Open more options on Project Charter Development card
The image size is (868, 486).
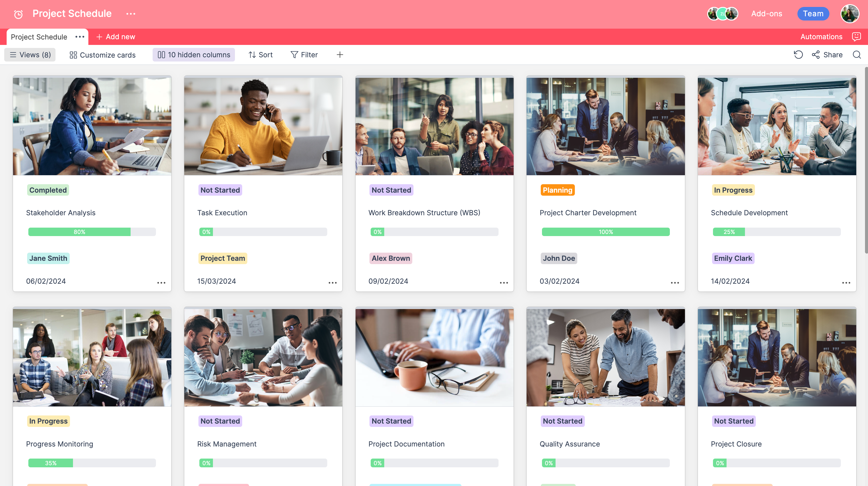pos(675,282)
